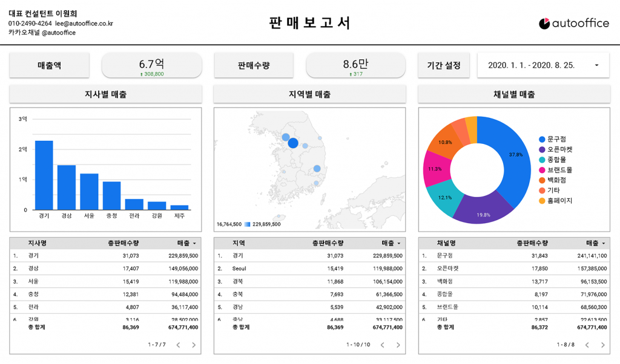Click the 지역별 매출 header
The height and width of the screenshot is (364, 620).
point(309,94)
